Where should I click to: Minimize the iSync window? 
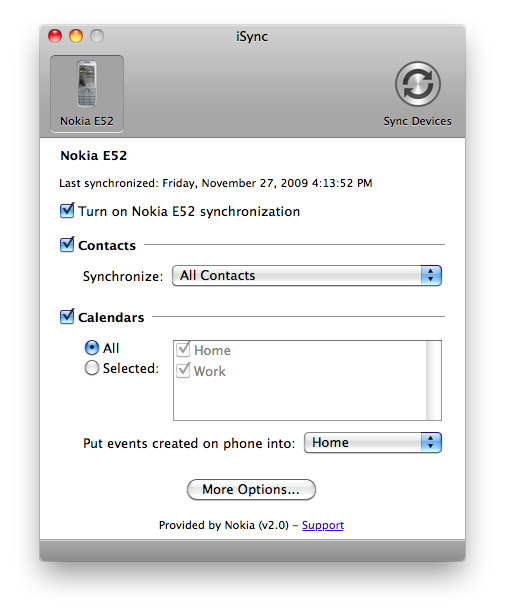pyautogui.click(x=76, y=36)
